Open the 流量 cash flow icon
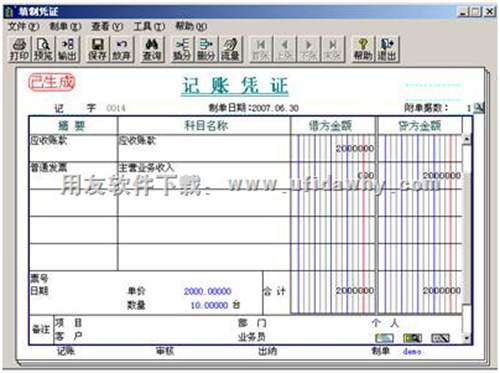 230,49
